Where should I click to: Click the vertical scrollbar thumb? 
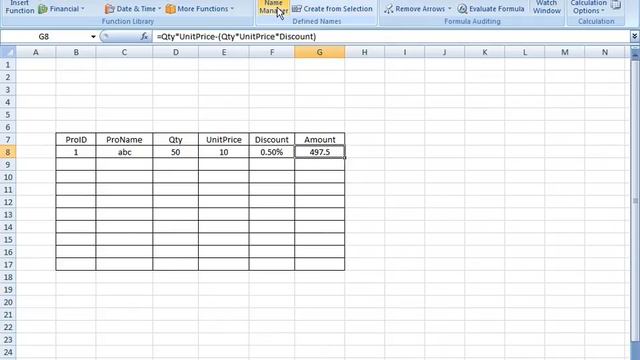click(635, 200)
